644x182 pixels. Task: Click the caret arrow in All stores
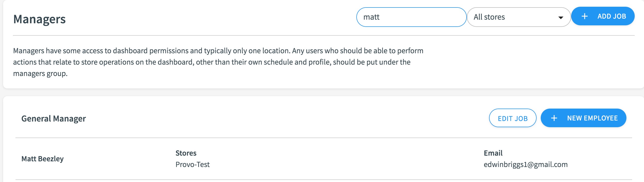(x=561, y=18)
